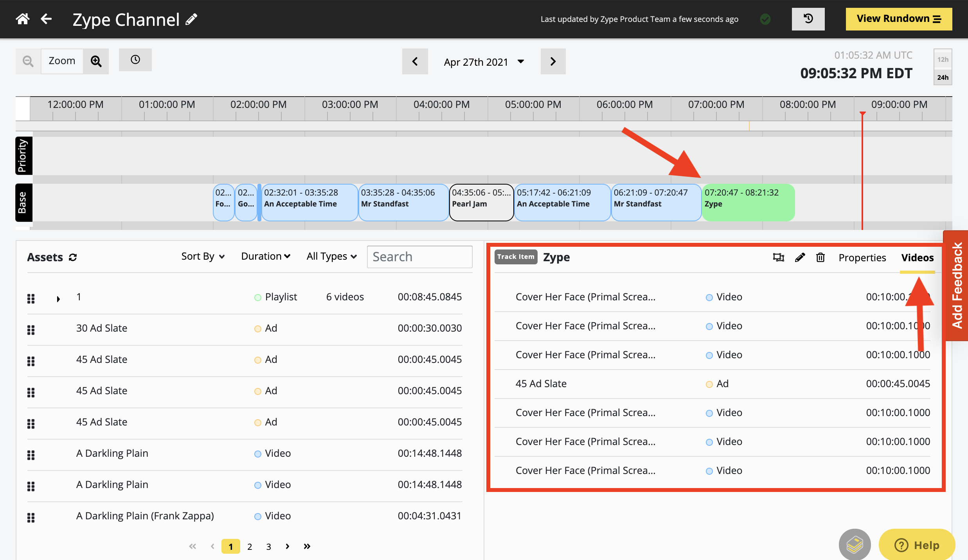This screenshot has width=968, height=560.
Task: Select the Pearl Jam timeline block
Action: (x=481, y=203)
